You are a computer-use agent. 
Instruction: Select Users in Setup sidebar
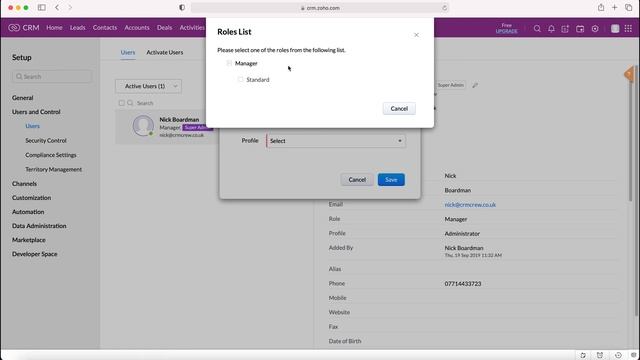(x=32, y=126)
